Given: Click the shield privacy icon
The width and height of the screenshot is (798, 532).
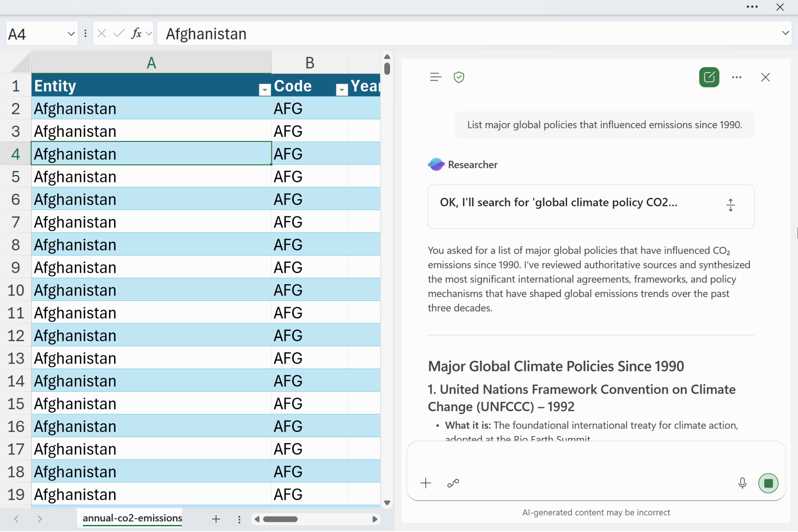Looking at the screenshot, I should (459, 77).
